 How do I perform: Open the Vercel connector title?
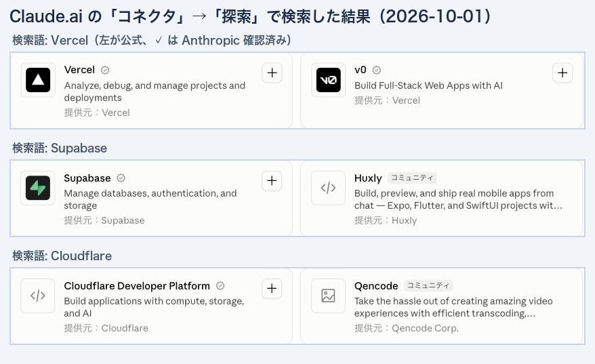(79, 70)
